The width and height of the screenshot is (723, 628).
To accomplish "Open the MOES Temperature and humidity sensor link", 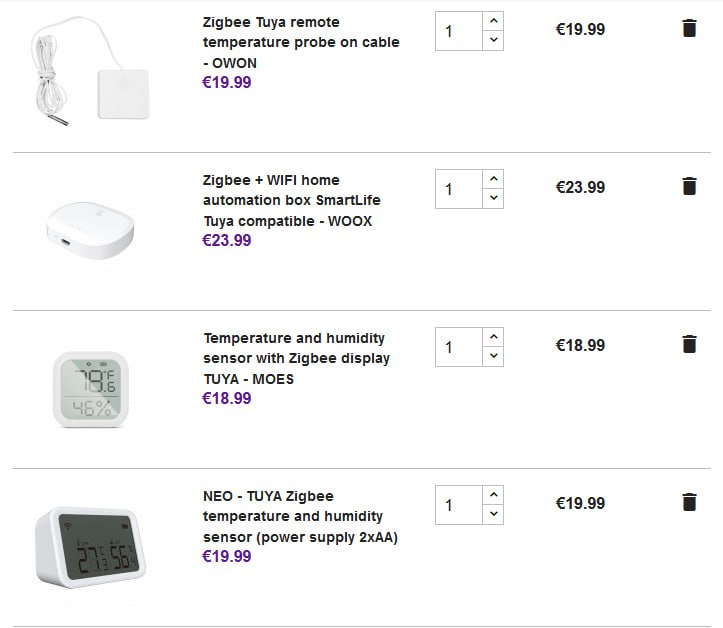I will (x=296, y=358).
